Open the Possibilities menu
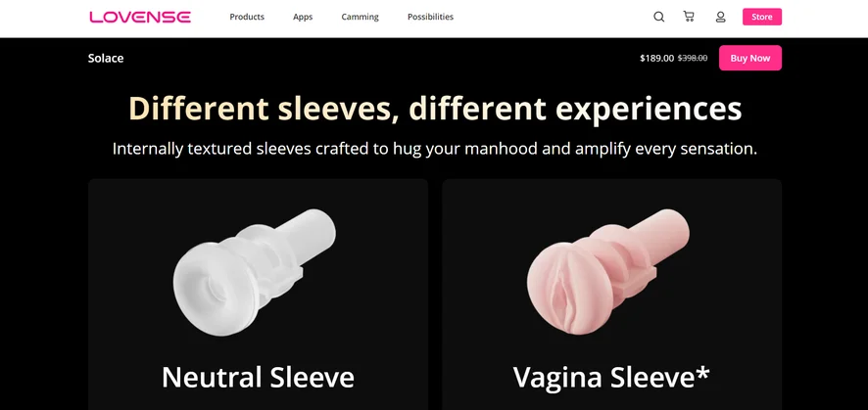The width and height of the screenshot is (868, 410). pyautogui.click(x=430, y=18)
